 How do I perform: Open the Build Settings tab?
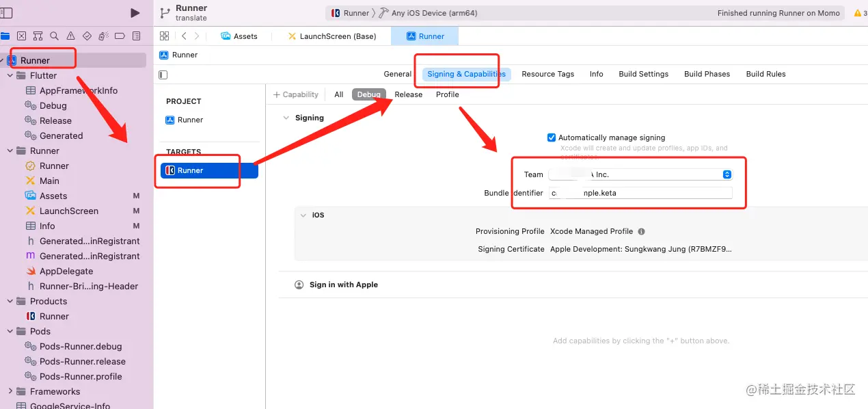644,74
